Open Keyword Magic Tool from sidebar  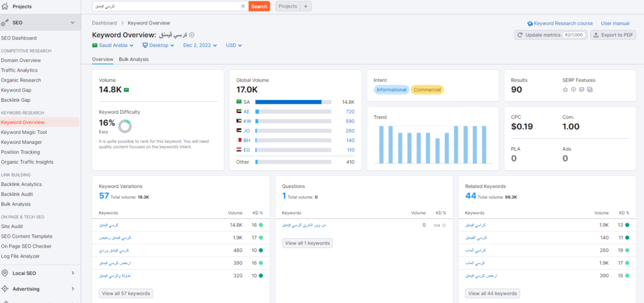(x=24, y=132)
